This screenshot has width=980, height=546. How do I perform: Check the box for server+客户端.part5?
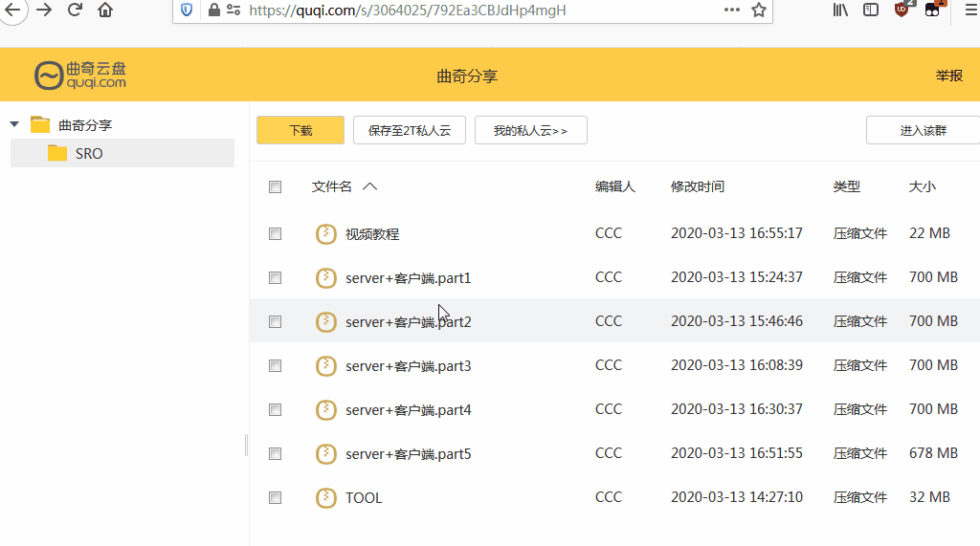(275, 454)
